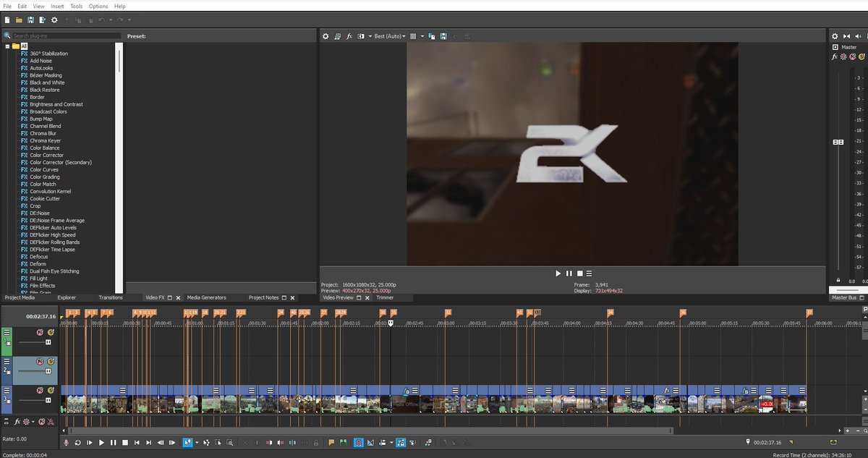
Task: Open the auto ripple dropdown arrow
Action: coord(391,442)
